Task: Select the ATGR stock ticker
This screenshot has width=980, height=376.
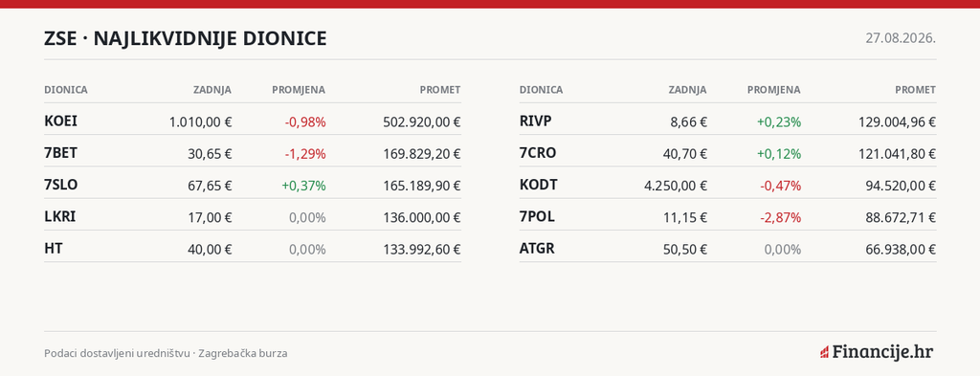Action: pos(537,249)
